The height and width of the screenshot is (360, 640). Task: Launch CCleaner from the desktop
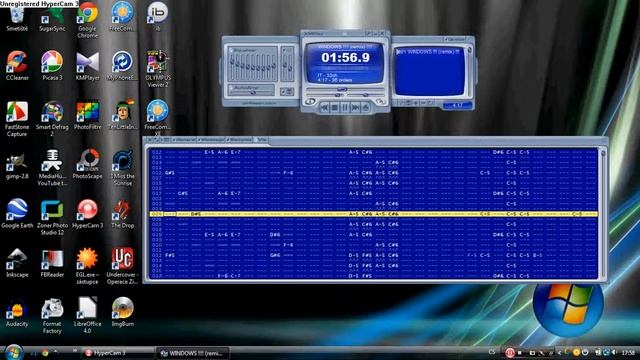point(17,66)
